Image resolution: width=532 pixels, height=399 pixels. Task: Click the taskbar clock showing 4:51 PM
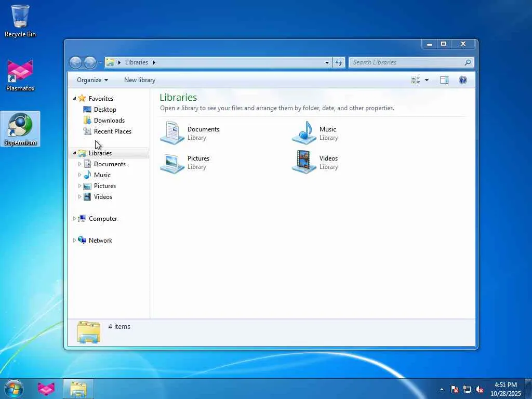click(506, 389)
